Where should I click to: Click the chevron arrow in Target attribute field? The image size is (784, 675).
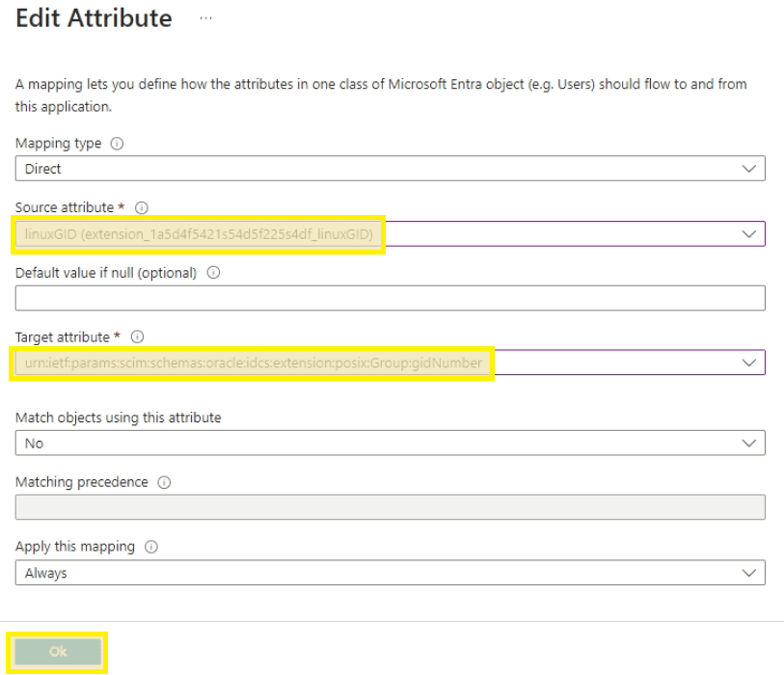(748, 363)
